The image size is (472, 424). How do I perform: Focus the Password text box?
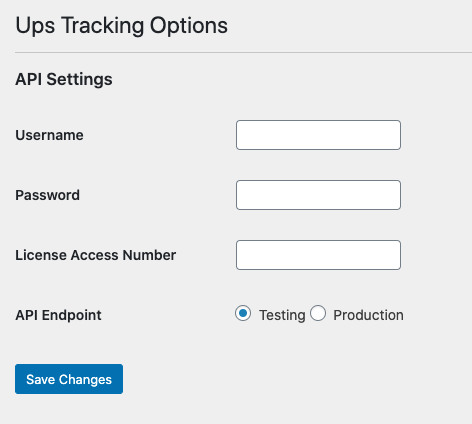coord(318,195)
